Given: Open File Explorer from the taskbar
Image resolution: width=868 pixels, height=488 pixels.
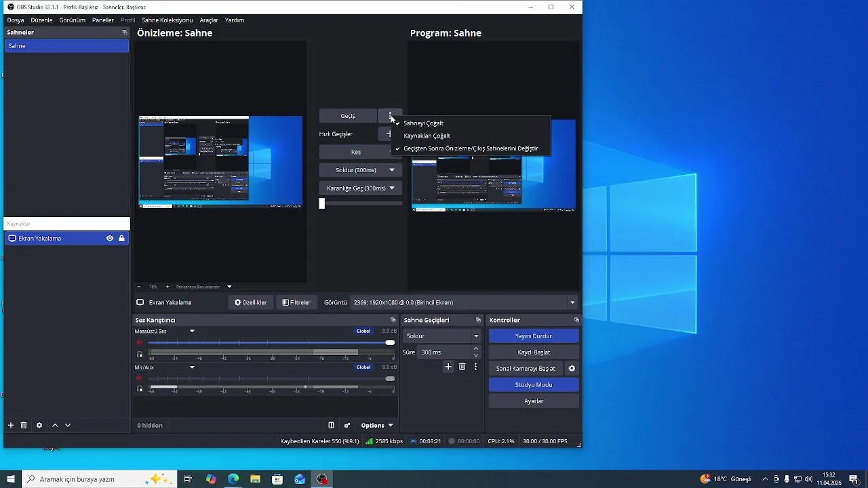Looking at the screenshot, I should point(256,479).
